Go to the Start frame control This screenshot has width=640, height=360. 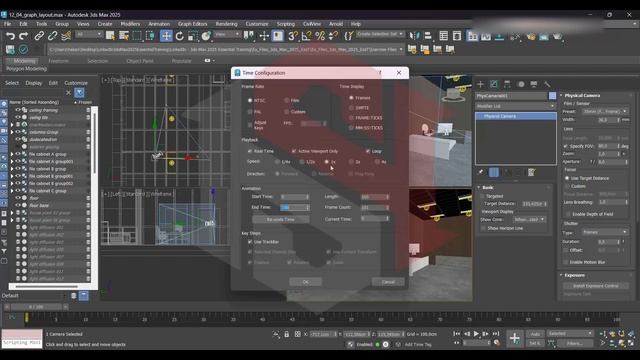tap(456, 334)
